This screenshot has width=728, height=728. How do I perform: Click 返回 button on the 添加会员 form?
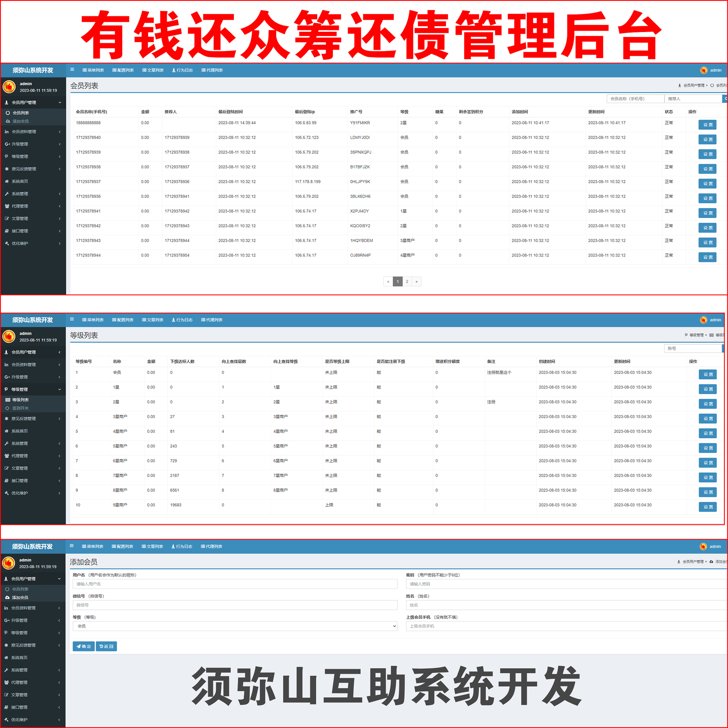(x=106, y=646)
